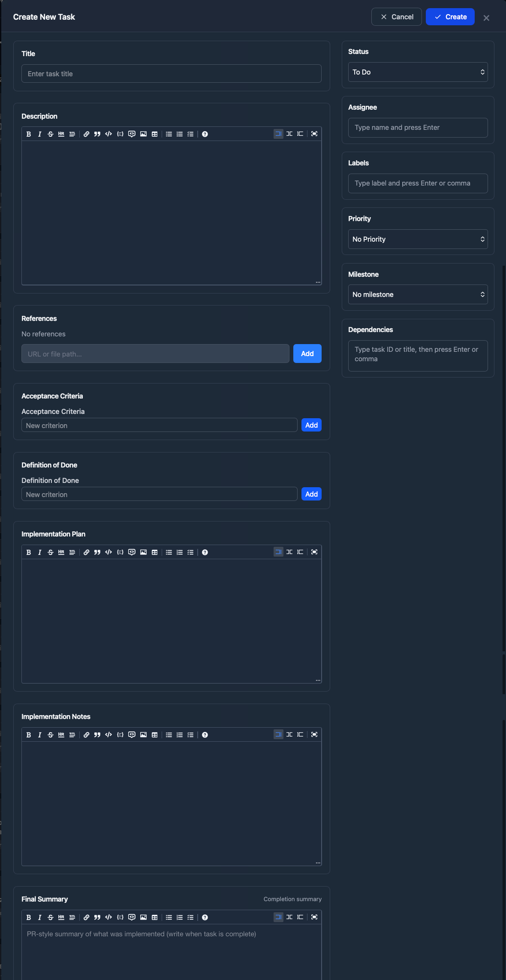Toggle bold in Implementation Plan toolbar
This screenshot has width=506, height=980.
point(29,552)
